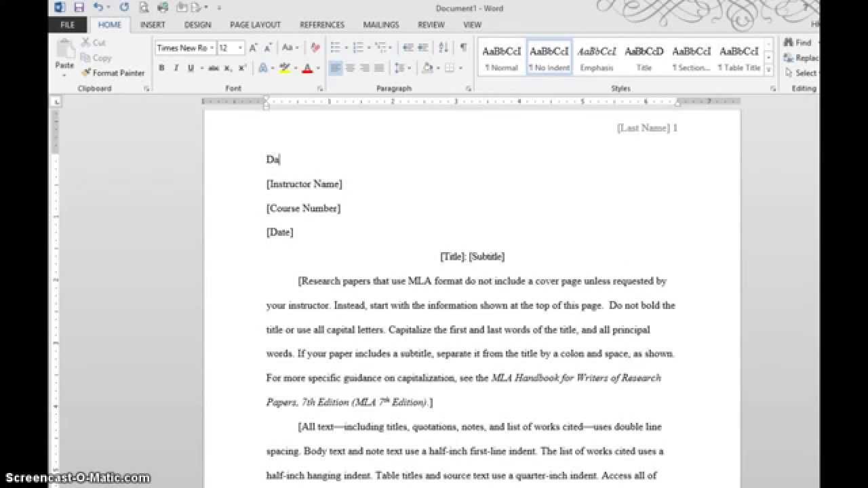Click the Find binoculars icon
The height and width of the screenshot is (488, 868).
[x=789, y=43]
